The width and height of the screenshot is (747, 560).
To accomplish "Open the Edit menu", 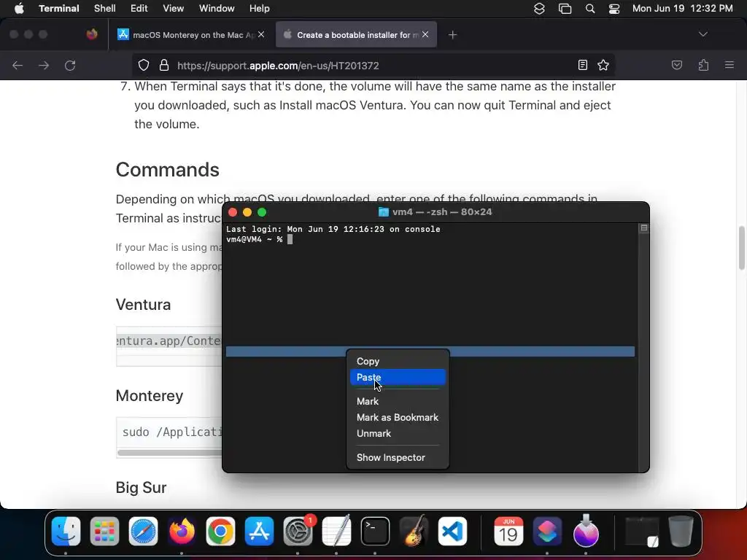I will point(139,9).
